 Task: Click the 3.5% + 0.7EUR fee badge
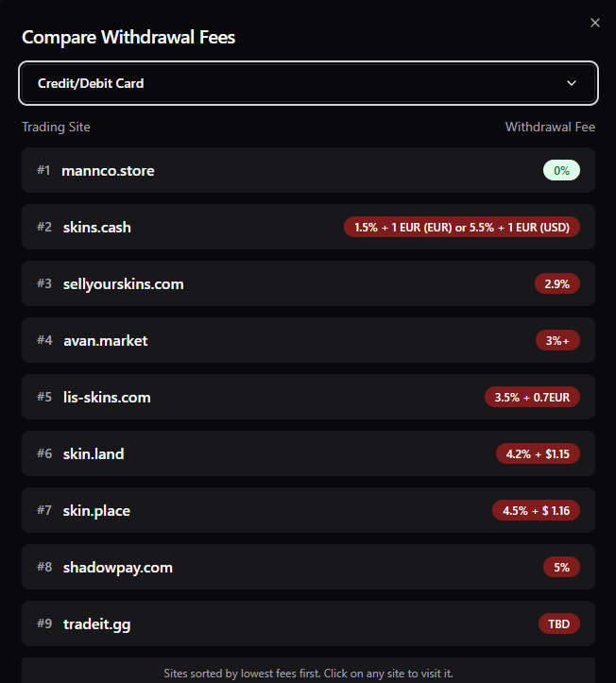tap(532, 397)
